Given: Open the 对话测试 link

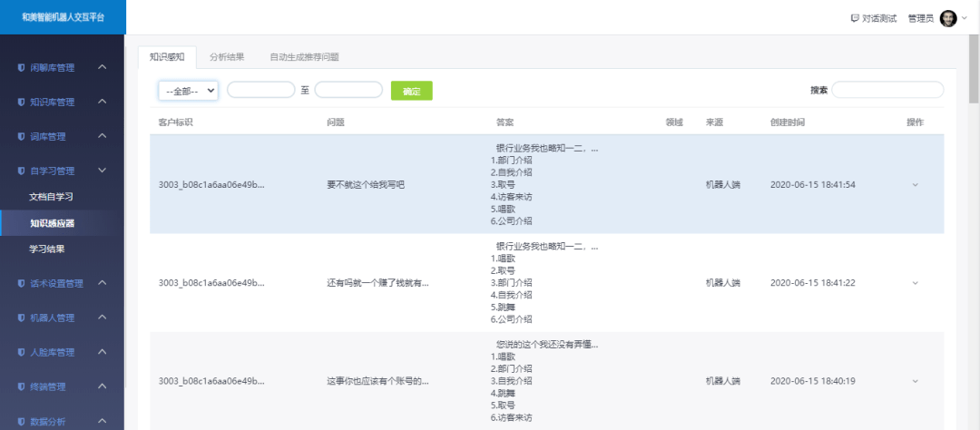Looking at the screenshot, I should (x=879, y=19).
